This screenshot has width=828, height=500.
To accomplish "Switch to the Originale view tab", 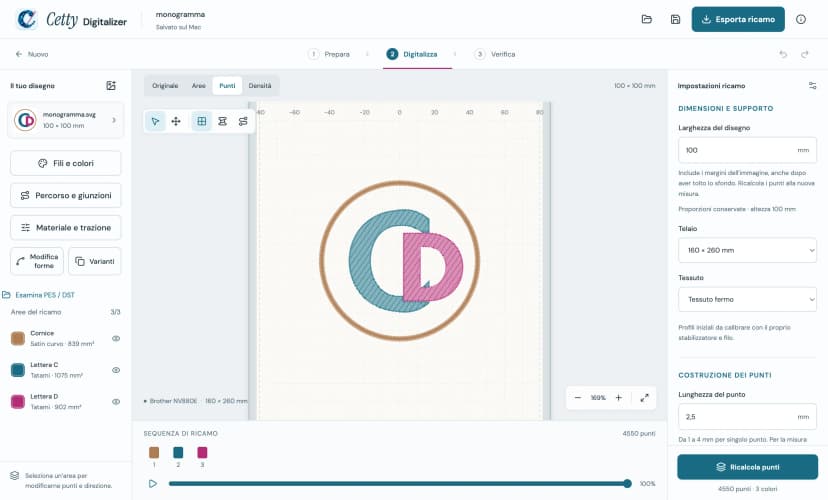I will [x=165, y=86].
